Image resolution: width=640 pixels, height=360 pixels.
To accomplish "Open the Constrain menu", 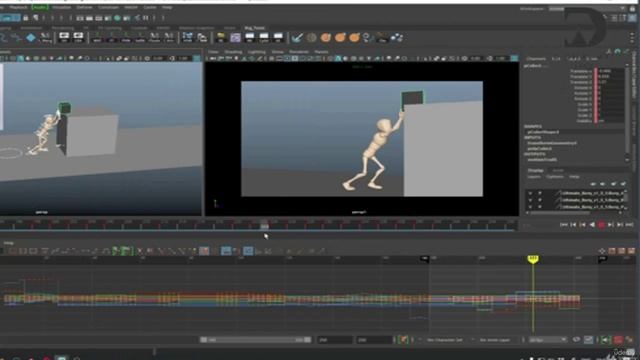I will click(x=108, y=7).
